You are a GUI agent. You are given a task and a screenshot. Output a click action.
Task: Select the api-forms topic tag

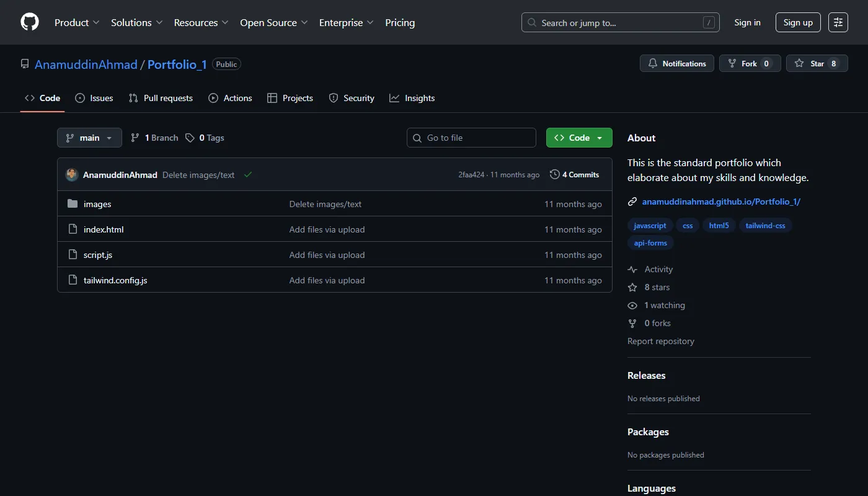(650, 243)
